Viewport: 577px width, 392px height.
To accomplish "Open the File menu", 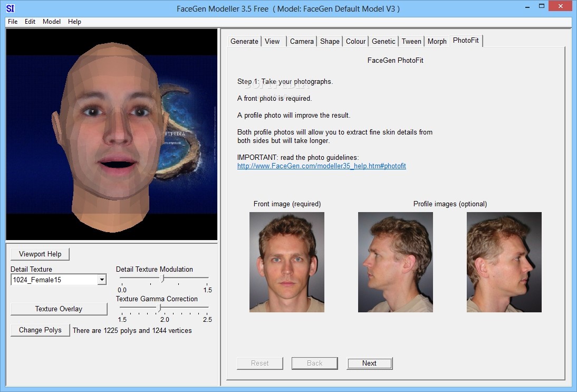I will tap(13, 21).
